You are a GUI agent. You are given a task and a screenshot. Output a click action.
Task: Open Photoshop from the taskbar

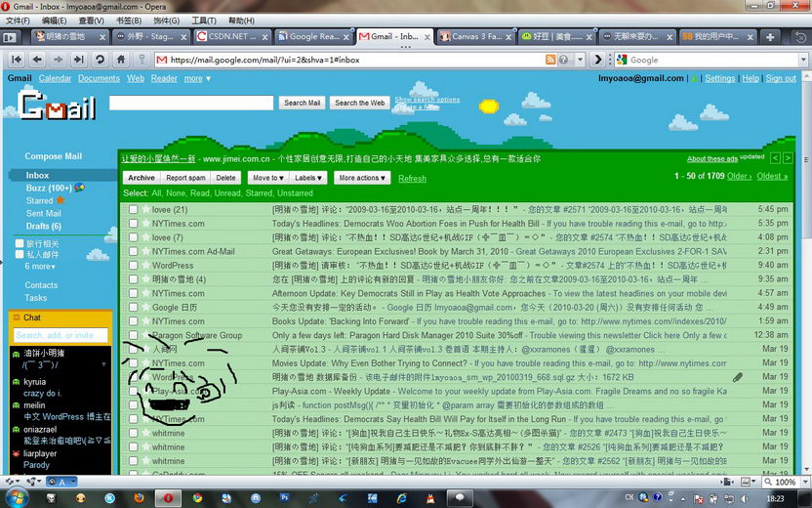click(x=284, y=497)
